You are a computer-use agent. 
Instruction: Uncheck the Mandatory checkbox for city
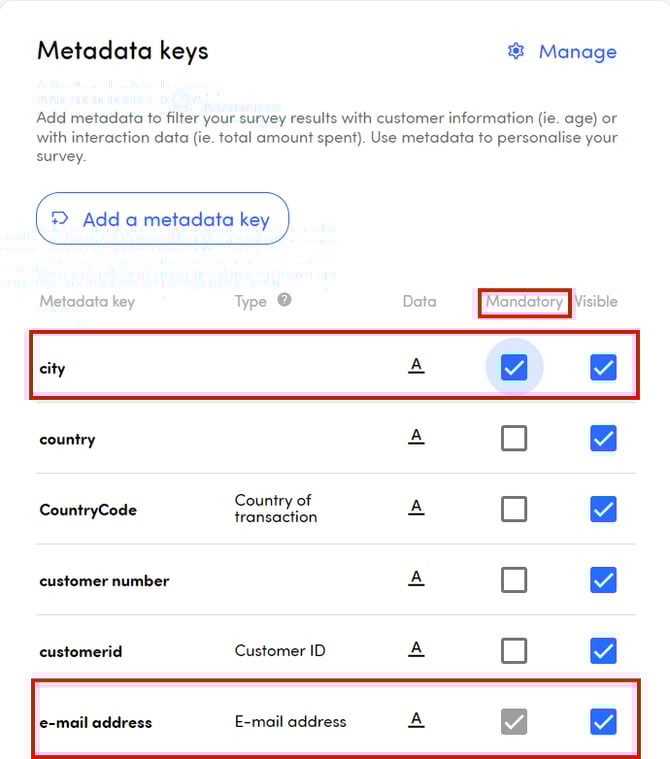click(514, 368)
